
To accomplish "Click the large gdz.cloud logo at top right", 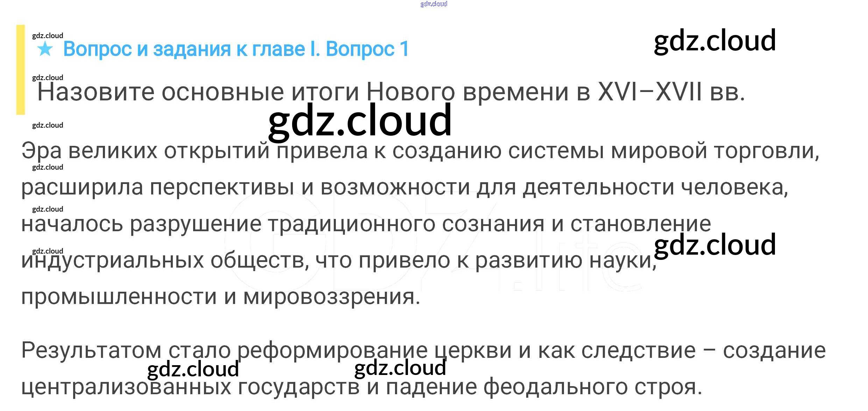I will coord(715,41).
